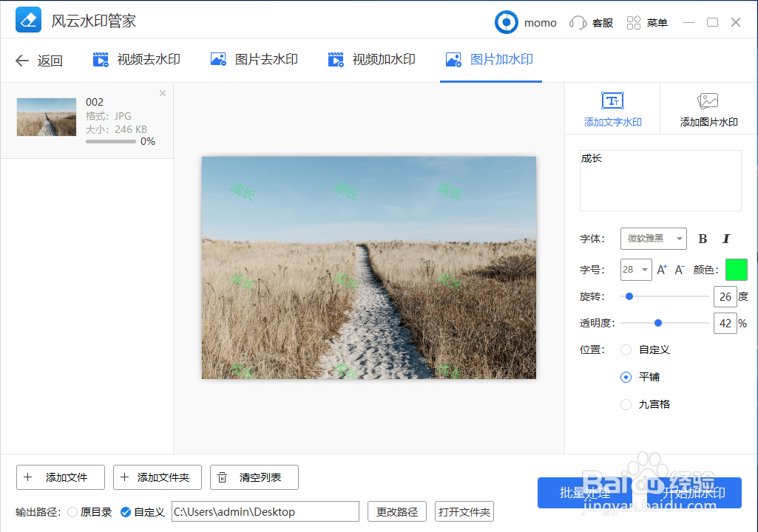Apply bold formatting to watermark text
Viewport: 758px width, 532px height.
(x=702, y=239)
